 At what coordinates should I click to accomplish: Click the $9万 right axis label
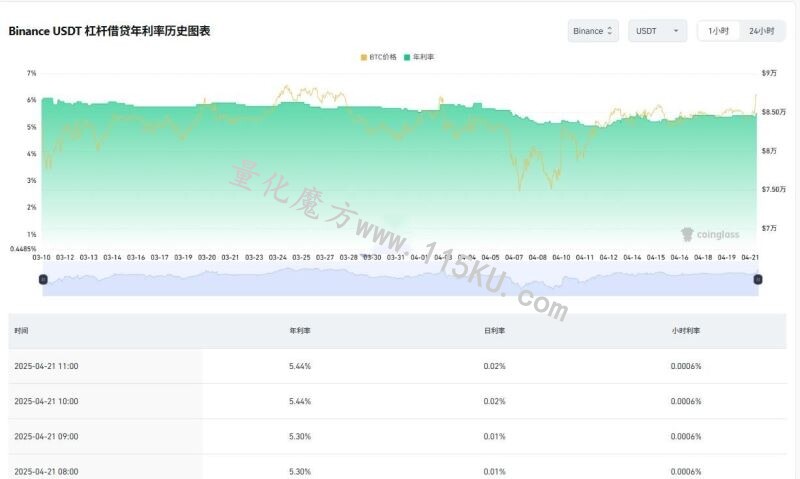click(x=769, y=73)
